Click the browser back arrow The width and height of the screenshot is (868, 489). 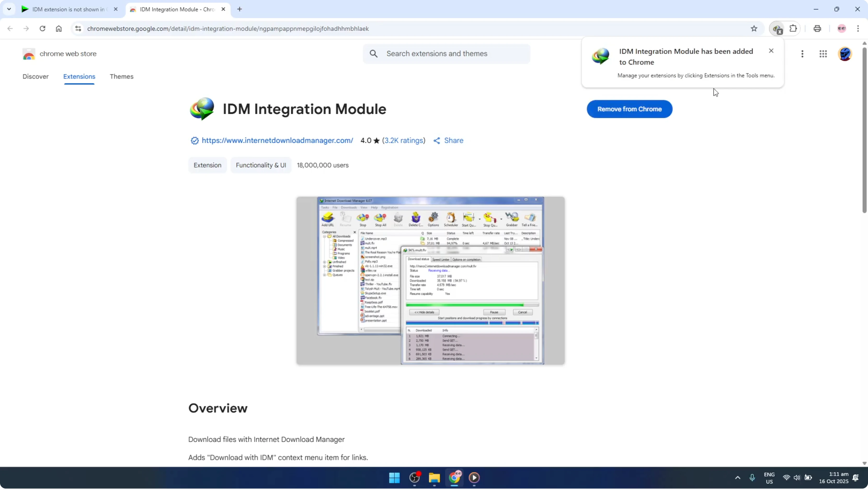pyautogui.click(x=10, y=29)
